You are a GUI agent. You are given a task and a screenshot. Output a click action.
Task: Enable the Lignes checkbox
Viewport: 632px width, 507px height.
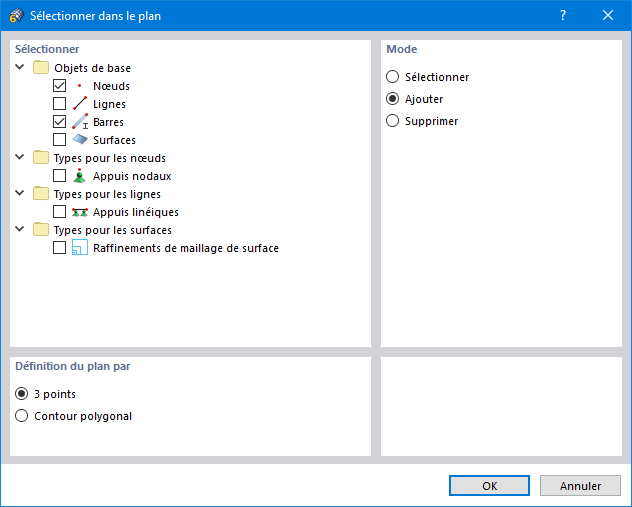[60, 104]
